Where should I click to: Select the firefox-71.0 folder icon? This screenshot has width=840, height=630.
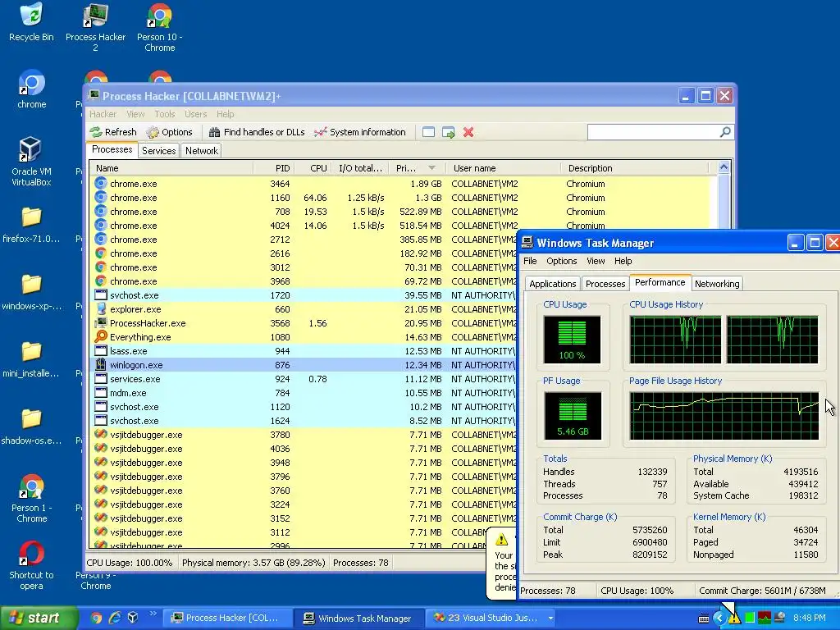click(x=31, y=225)
